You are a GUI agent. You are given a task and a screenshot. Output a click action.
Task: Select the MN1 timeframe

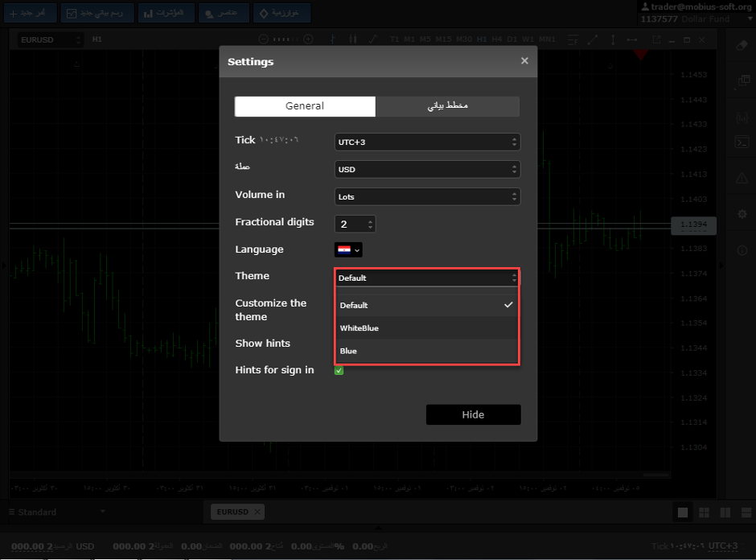547,39
